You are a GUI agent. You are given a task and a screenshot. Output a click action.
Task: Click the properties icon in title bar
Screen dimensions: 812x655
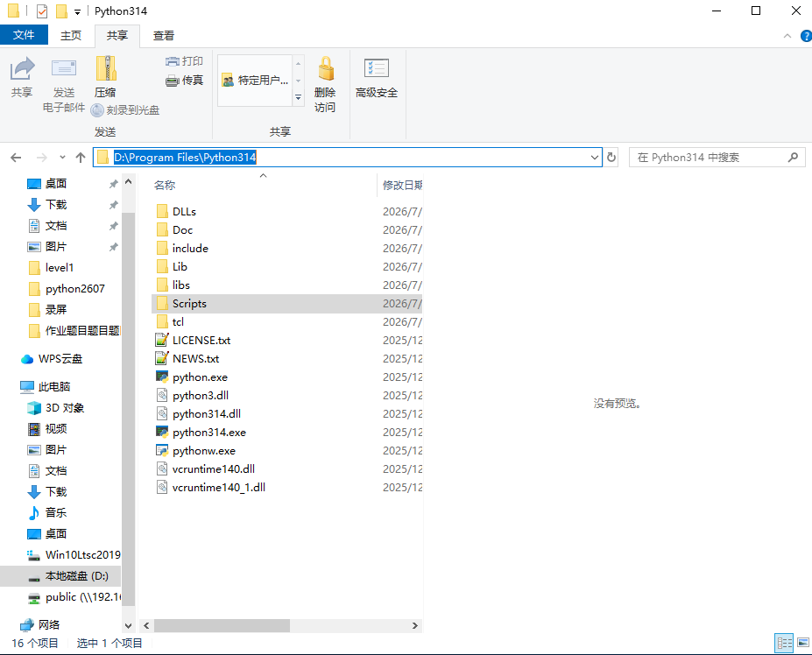(42, 11)
